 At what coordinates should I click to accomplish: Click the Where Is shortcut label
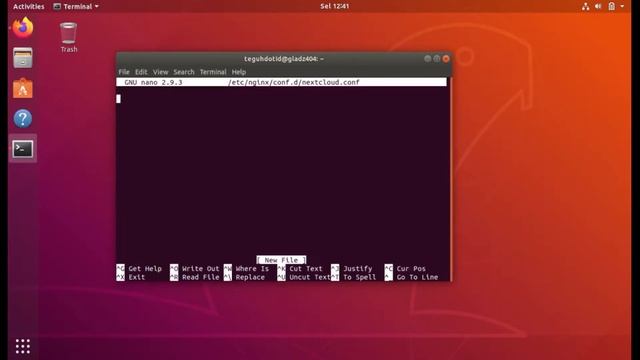pyautogui.click(x=252, y=269)
